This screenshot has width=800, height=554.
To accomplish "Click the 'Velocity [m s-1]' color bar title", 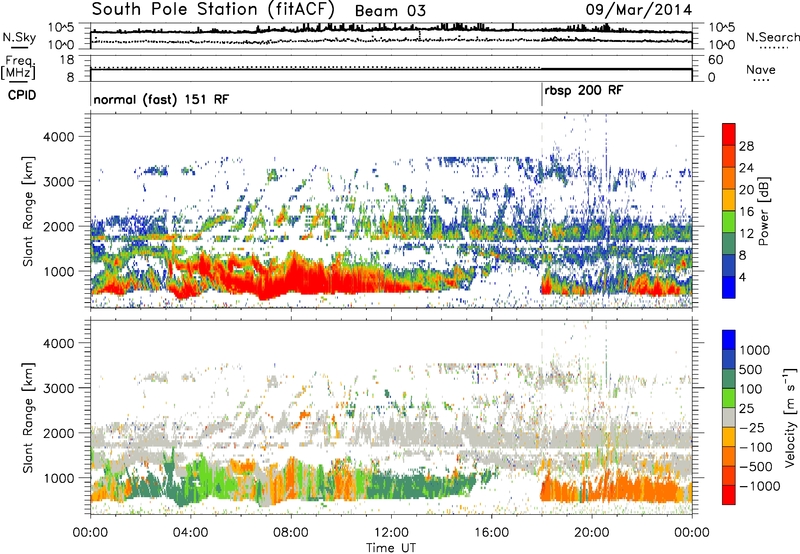I will pyautogui.click(x=790, y=417).
